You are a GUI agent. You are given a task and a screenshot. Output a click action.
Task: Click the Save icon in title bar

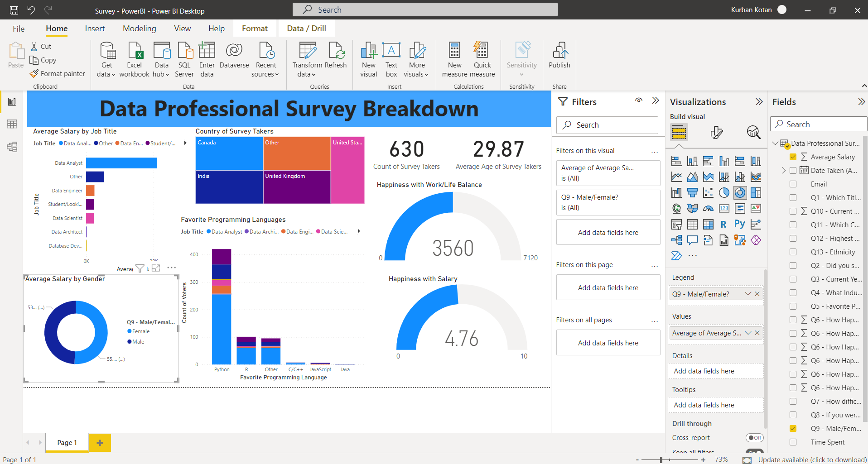[14, 10]
